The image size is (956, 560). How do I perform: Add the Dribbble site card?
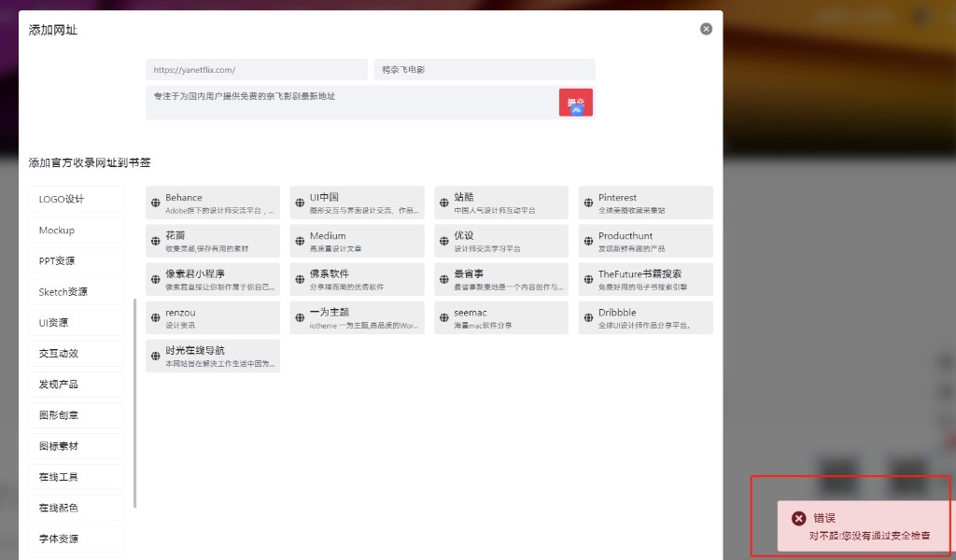(x=646, y=318)
